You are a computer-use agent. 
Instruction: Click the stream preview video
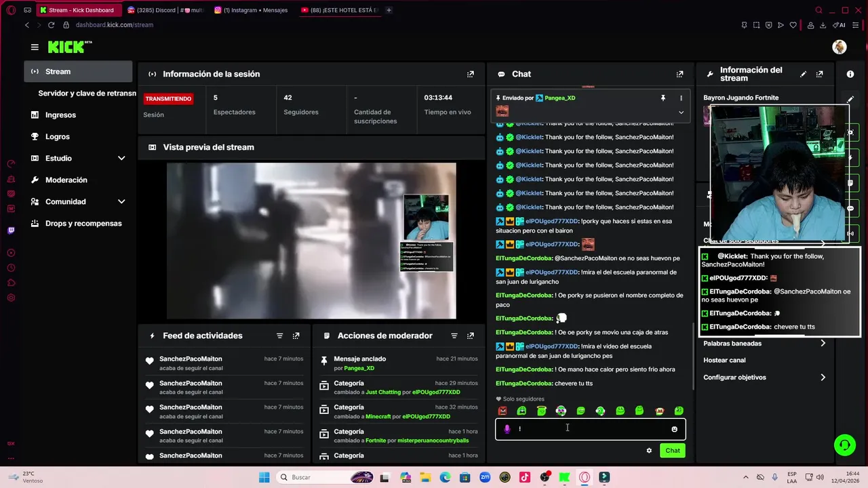click(x=311, y=241)
